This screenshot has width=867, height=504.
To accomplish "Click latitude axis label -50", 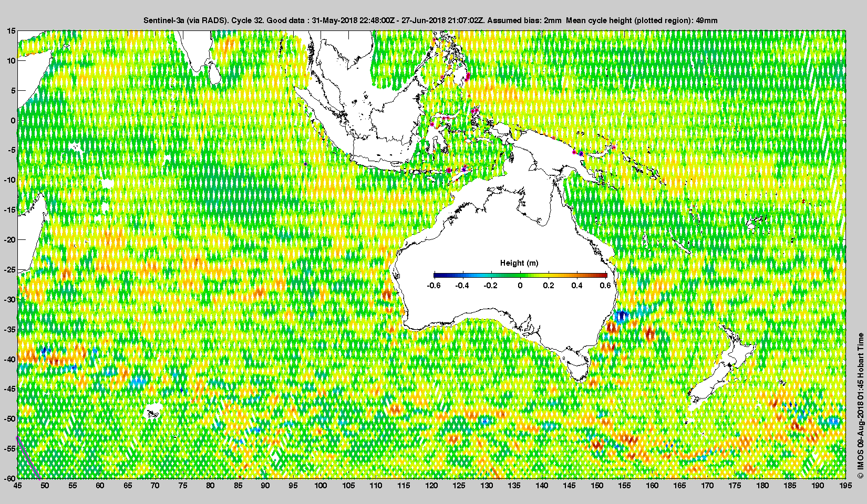I will point(10,419).
